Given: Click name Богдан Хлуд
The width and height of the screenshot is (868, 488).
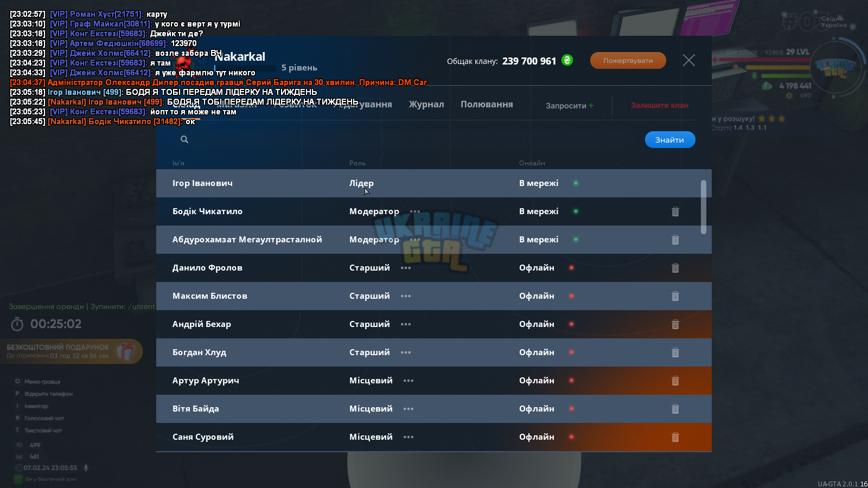Looking at the screenshot, I should [x=199, y=352].
